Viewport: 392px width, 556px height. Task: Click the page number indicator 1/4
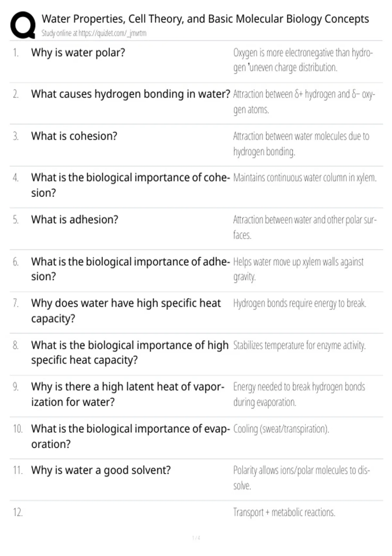pyautogui.click(x=196, y=538)
